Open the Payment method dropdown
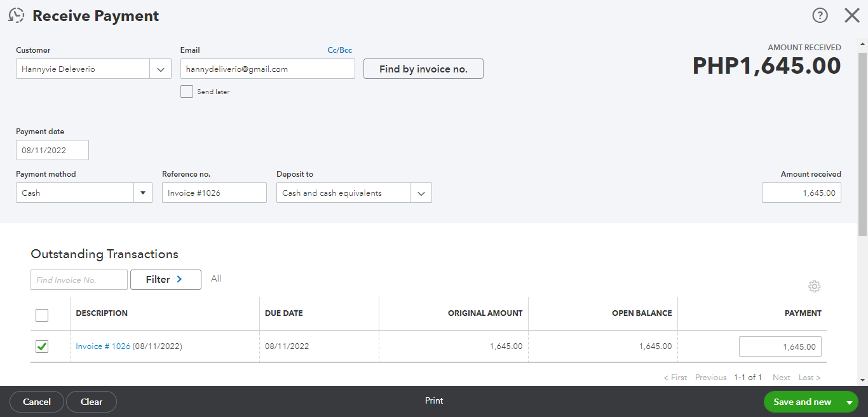Screen dimensions: 868x417 [142, 193]
